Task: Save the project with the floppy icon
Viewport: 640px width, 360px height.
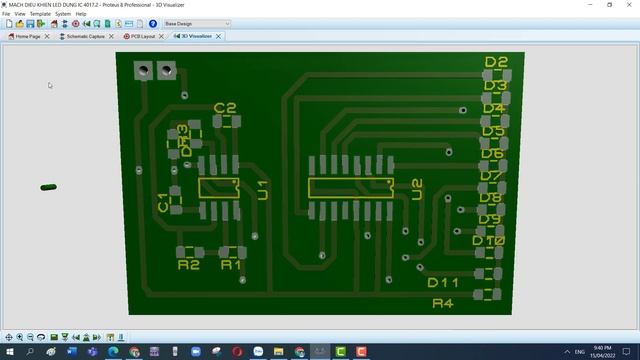Action: (x=30, y=24)
